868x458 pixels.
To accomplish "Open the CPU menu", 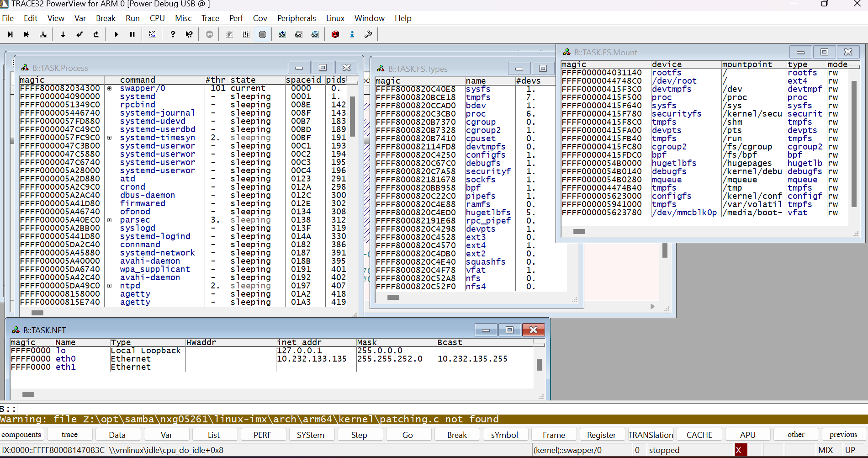I will (x=157, y=18).
